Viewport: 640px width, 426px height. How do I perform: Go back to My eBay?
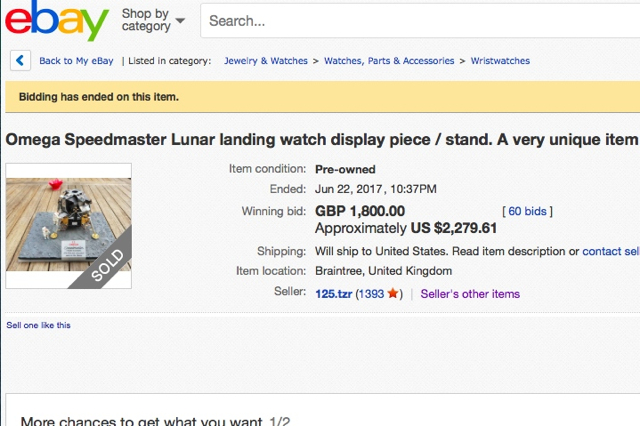(x=77, y=61)
